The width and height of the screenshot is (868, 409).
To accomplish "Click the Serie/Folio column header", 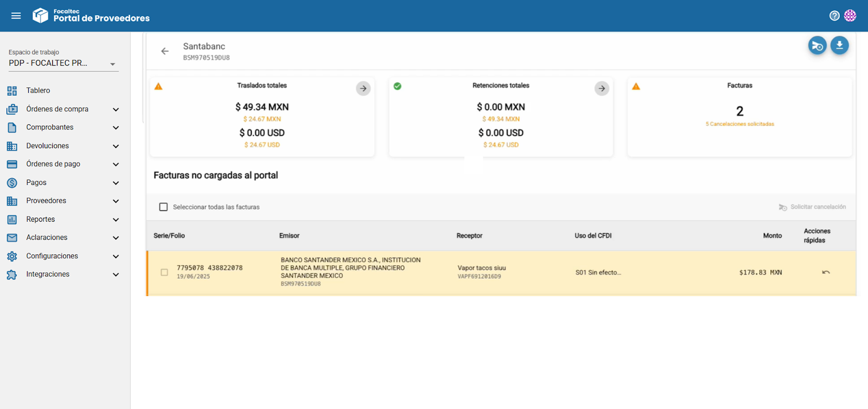I will (x=169, y=236).
